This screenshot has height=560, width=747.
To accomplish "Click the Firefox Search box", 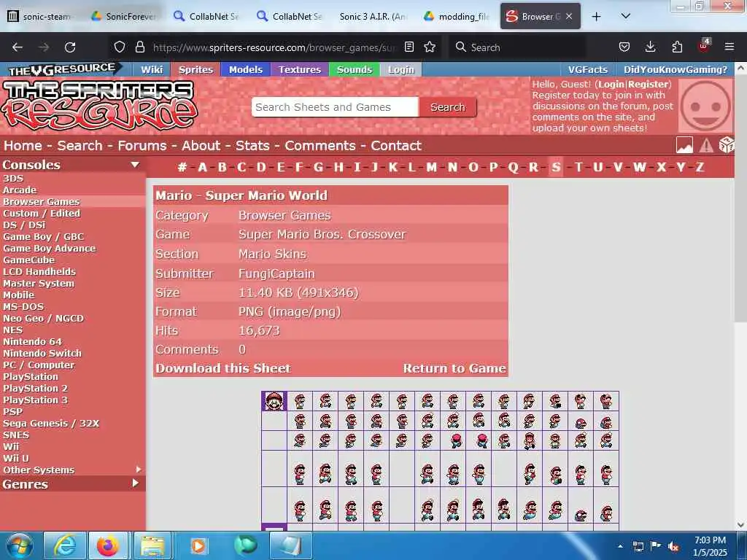I will [x=517, y=47].
